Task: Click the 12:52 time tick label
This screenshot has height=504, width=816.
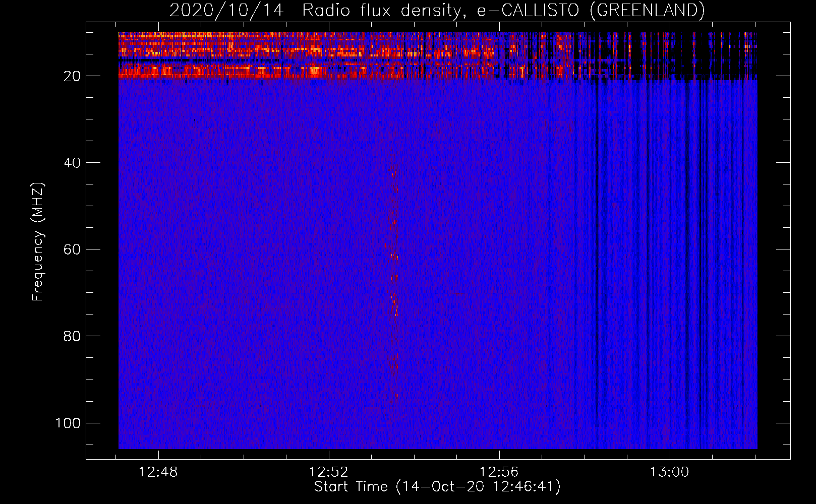Action: tap(329, 472)
